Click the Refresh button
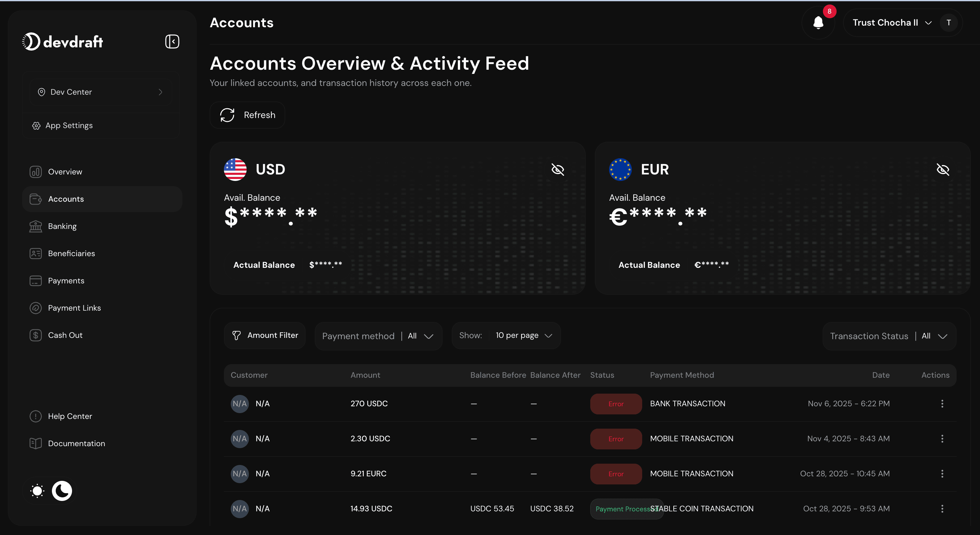This screenshot has width=980, height=535. point(247,115)
